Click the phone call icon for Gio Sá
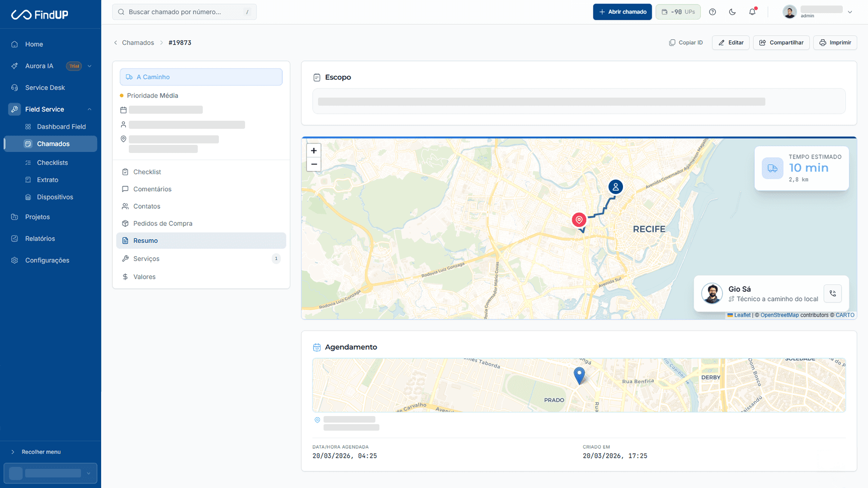Viewport: 868px width, 488px height. 833,293
